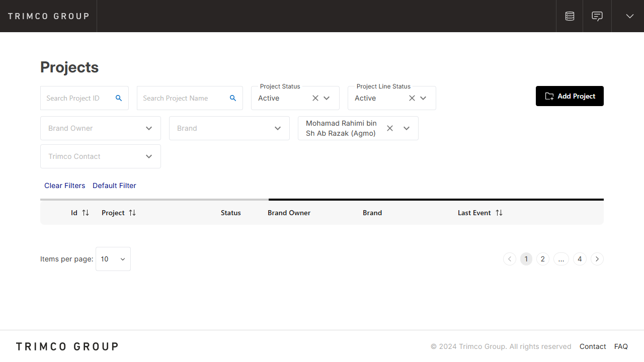Sort table by Id column

86,213
